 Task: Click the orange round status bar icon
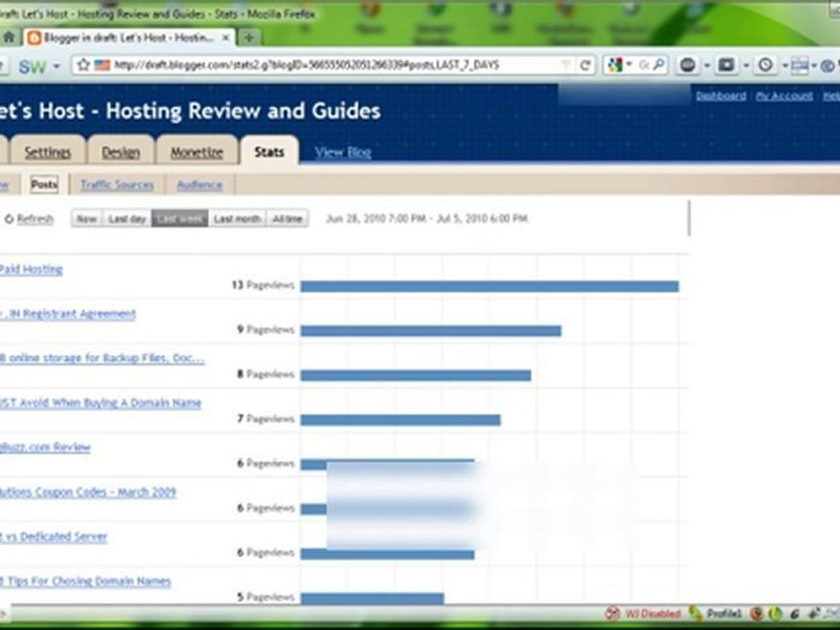[756, 614]
